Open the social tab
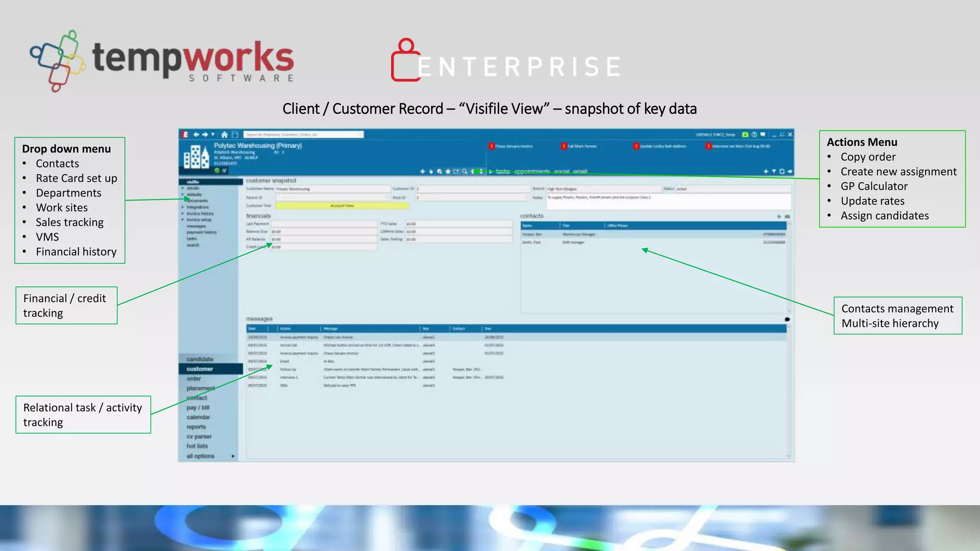980x551 pixels. pyautogui.click(x=562, y=171)
